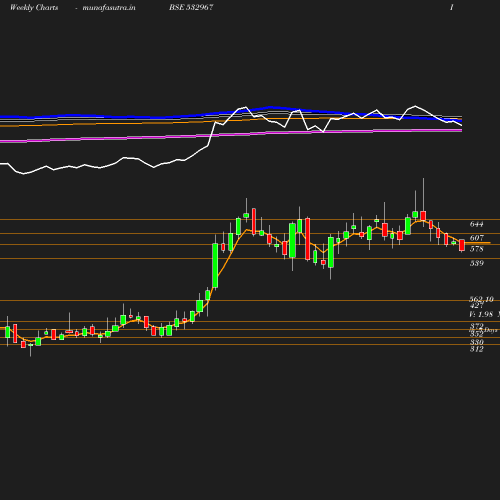Click the "330" price level label
The height and width of the screenshot is (500, 500).
477,342
